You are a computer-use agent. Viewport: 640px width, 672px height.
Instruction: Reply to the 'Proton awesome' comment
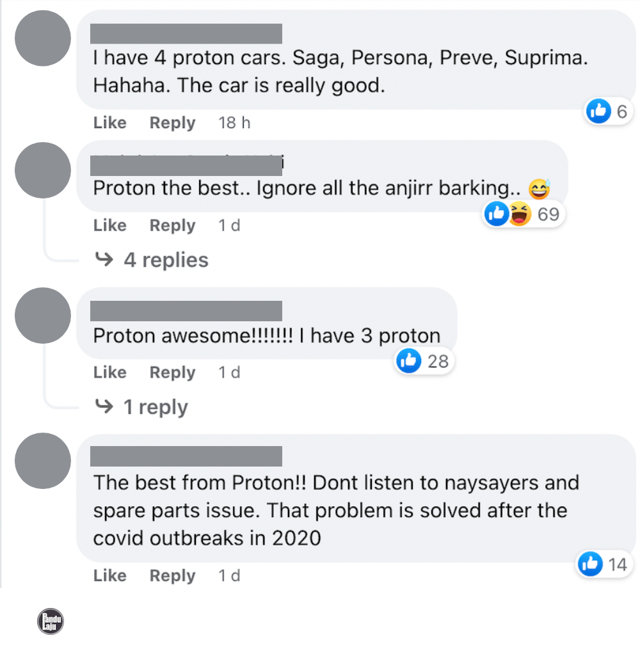click(x=172, y=372)
